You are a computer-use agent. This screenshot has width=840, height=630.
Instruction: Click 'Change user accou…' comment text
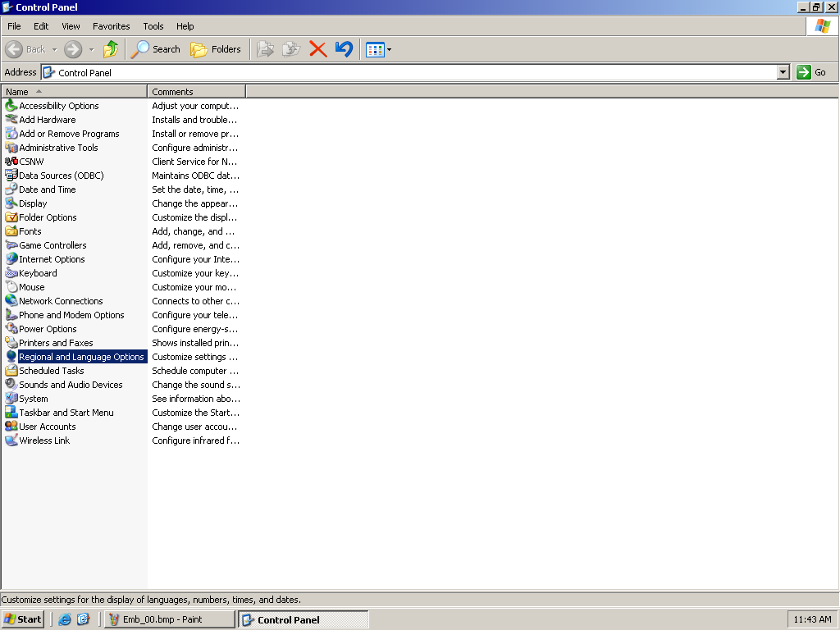194,427
